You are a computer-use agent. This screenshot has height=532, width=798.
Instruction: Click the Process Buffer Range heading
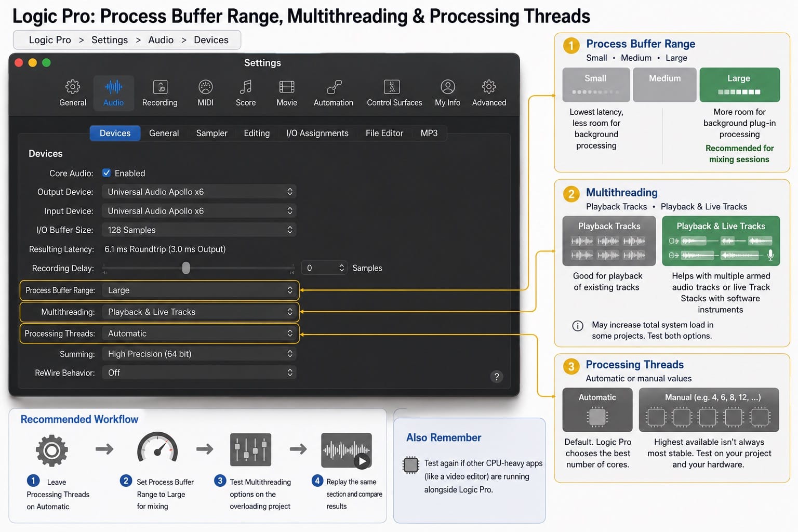[x=641, y=44]
